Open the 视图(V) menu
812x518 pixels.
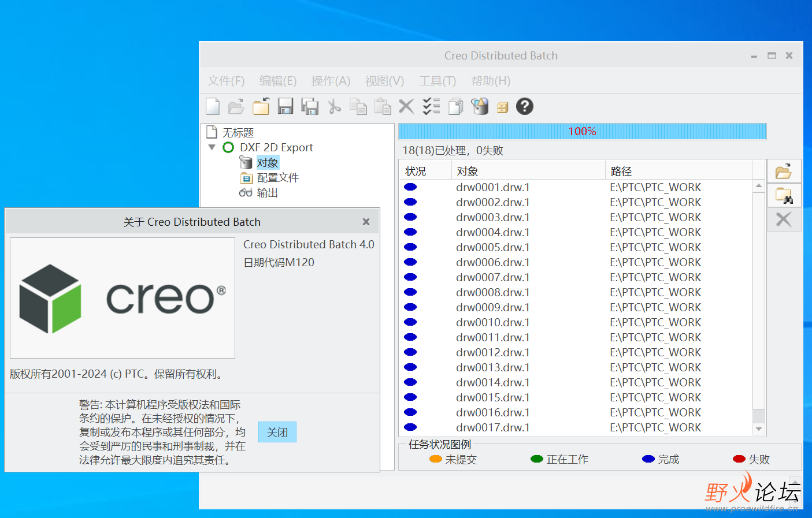[384, 81]
